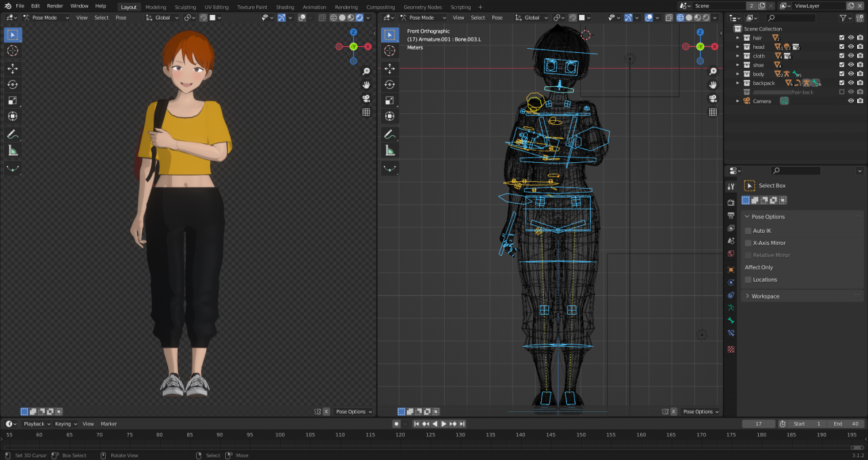Hide the backpack object in outliner
This screenshot has height=460, width=868.
tap(851, 83)
